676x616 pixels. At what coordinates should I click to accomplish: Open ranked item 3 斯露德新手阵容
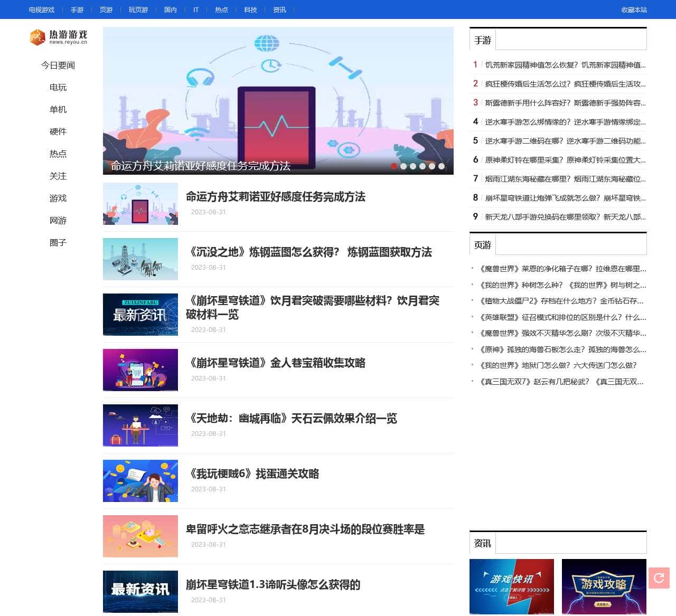pos(565,103)
